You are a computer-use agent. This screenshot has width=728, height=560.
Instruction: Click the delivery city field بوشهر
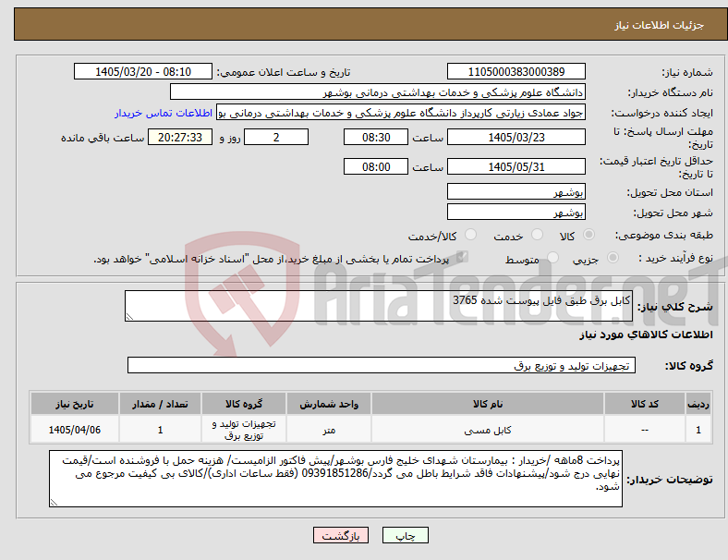coord(516,212)
